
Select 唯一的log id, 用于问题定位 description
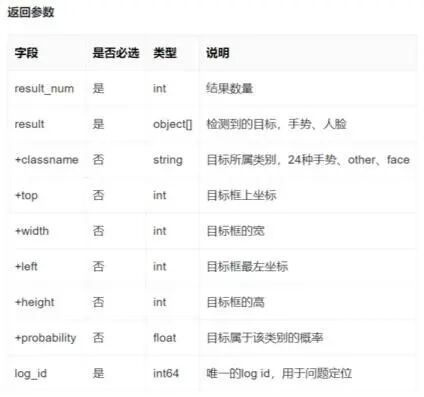[279, 374]
